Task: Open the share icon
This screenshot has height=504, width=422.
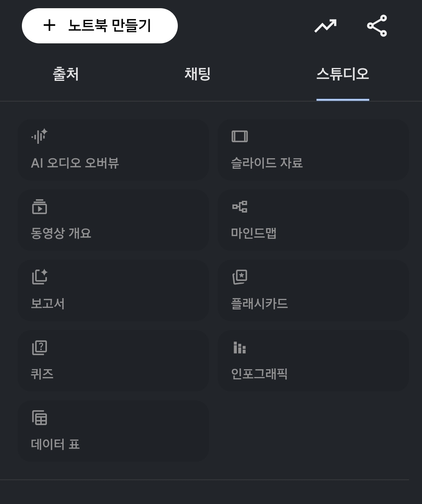Action: click(377, 26)
